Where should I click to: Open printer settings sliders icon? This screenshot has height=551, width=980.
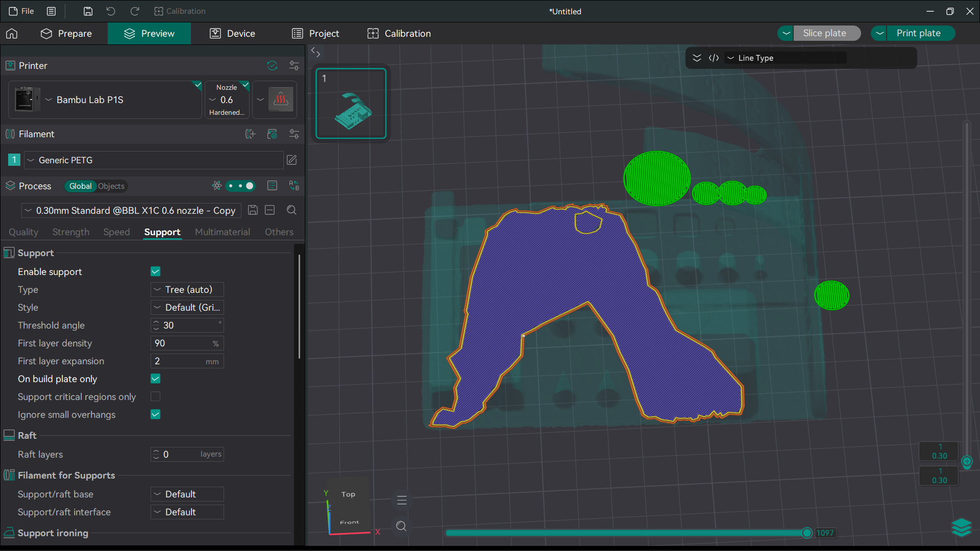[294, 65]
